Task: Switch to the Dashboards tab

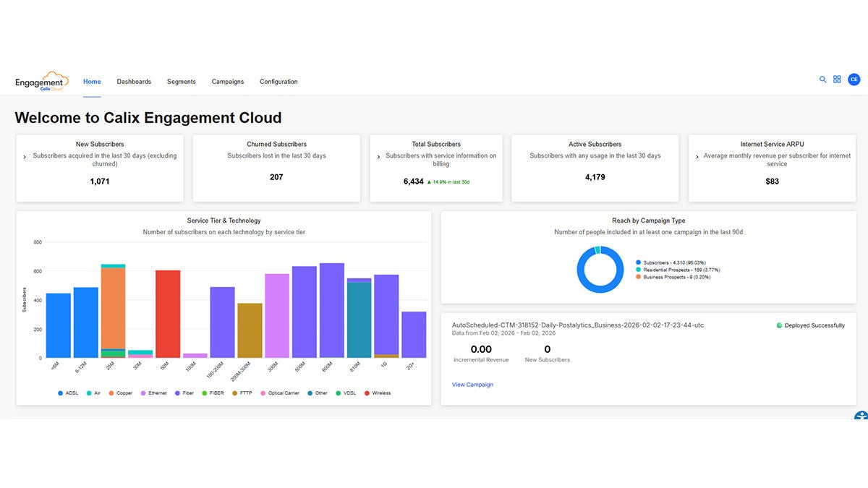Action: tap(134, 81)
